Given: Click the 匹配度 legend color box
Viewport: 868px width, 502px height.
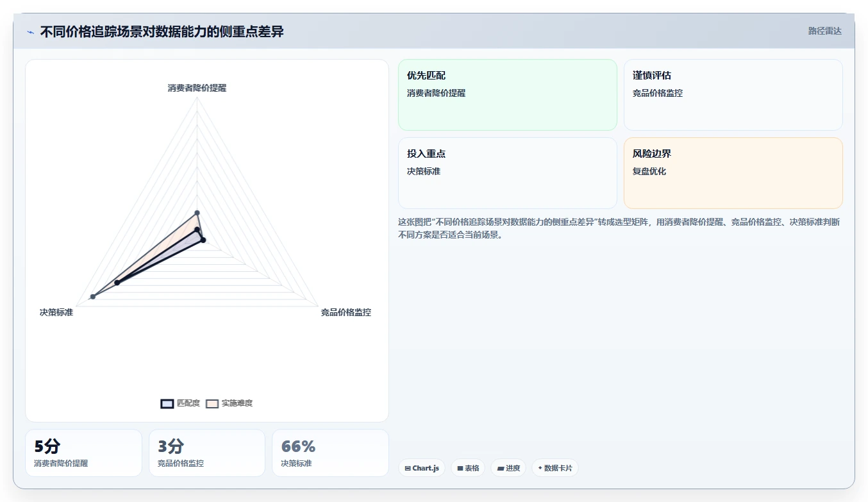Looking at the screenshot, I should [x=167, y=403].
